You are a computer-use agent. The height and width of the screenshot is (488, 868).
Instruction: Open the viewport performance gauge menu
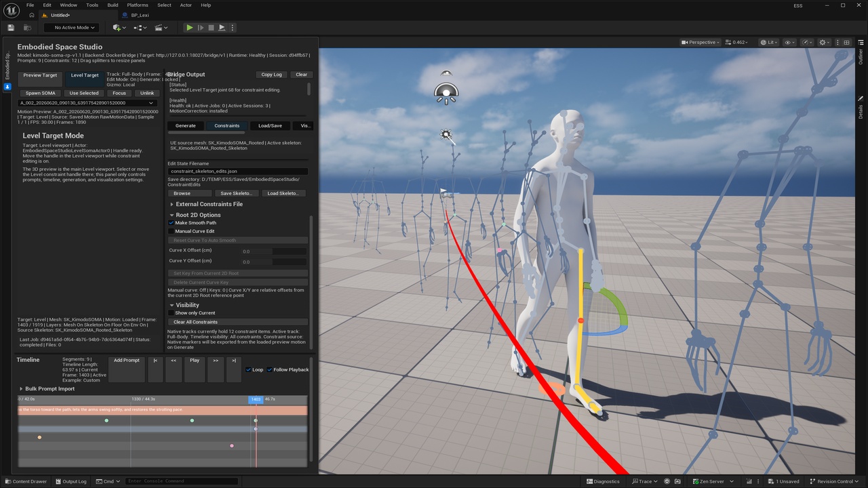(807, 42)
